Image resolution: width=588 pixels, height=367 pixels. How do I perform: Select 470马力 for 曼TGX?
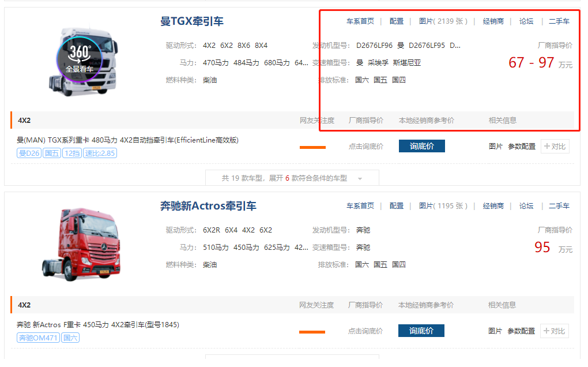216,63
